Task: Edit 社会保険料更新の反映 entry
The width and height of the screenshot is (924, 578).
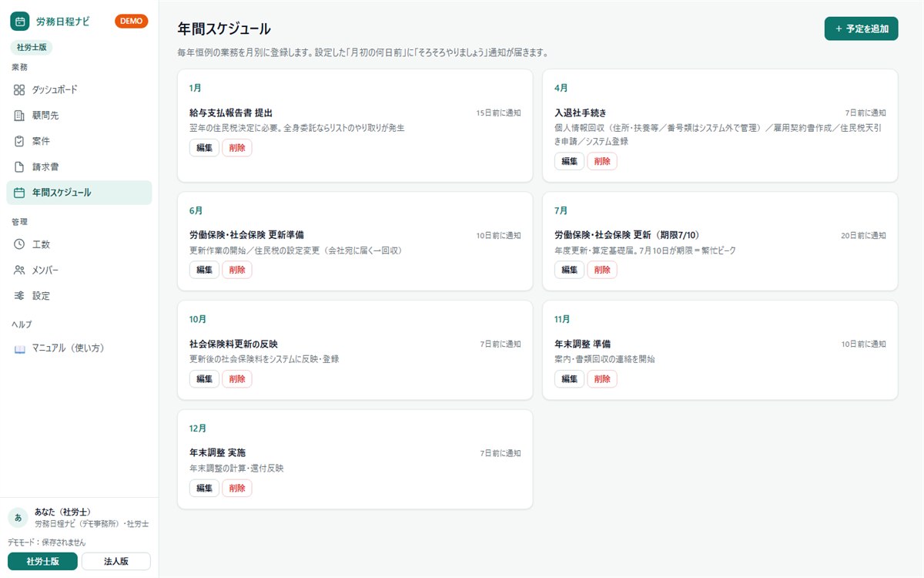Action: click(x=204, y=378)
